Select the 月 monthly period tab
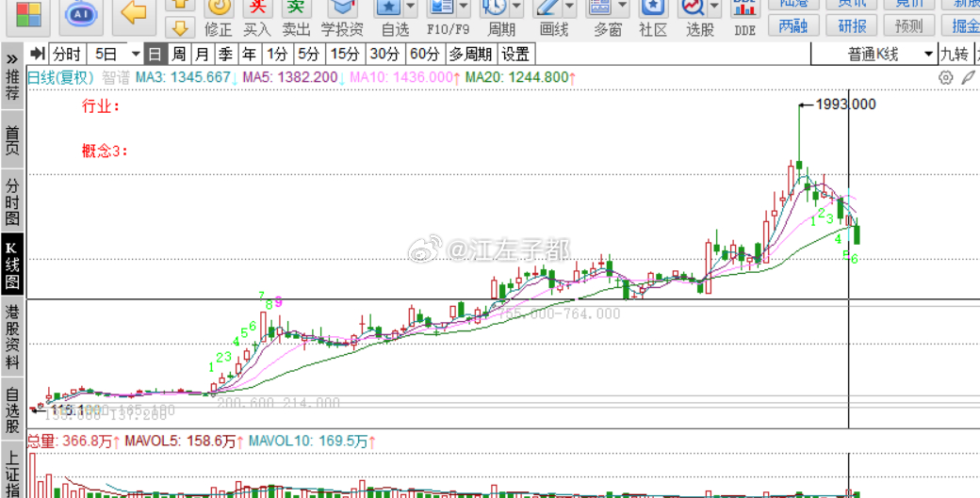This screenshot has width=980, height=498. [203, 55]
